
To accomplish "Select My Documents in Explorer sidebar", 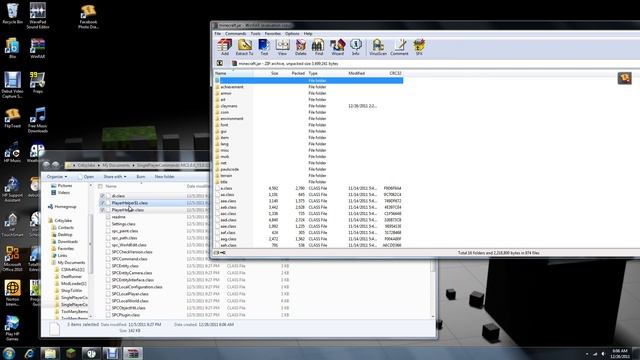I will pos(68,262).
